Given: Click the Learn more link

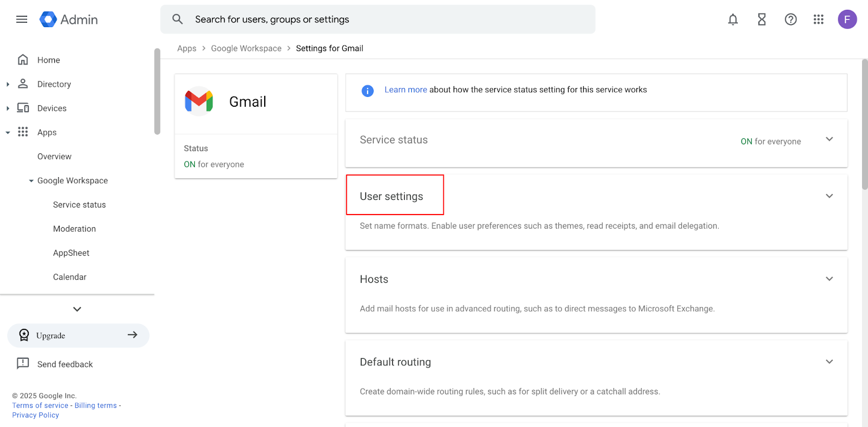Looking at the screenshot, I should click(406, 89).
